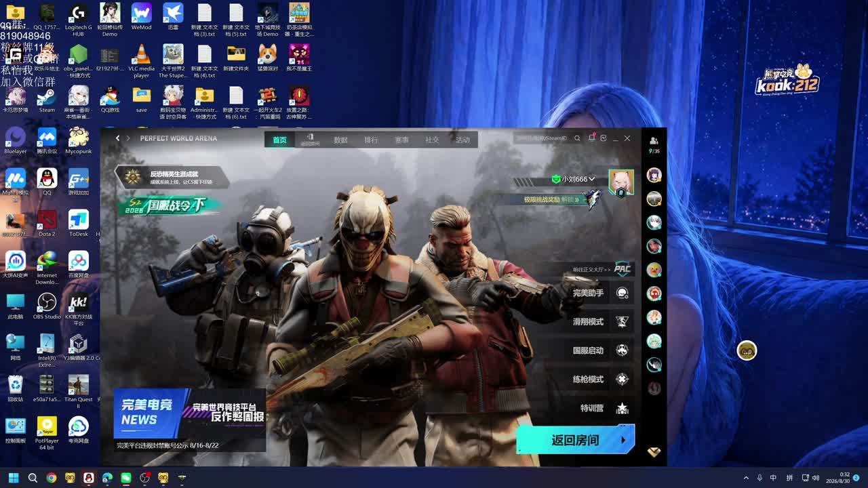The height and width of the screenshot is (488, 868).
Task: Open the 反恐精英生涯成就 achievement banner
Action: coord(172,177)
